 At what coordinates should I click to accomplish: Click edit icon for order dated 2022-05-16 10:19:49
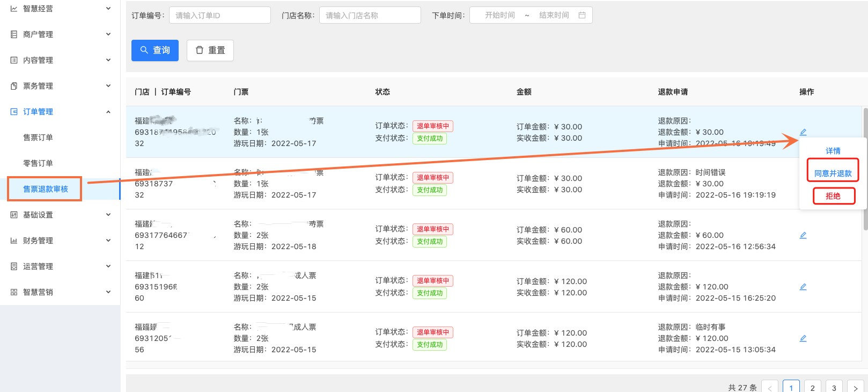click(x=803, y=132)
